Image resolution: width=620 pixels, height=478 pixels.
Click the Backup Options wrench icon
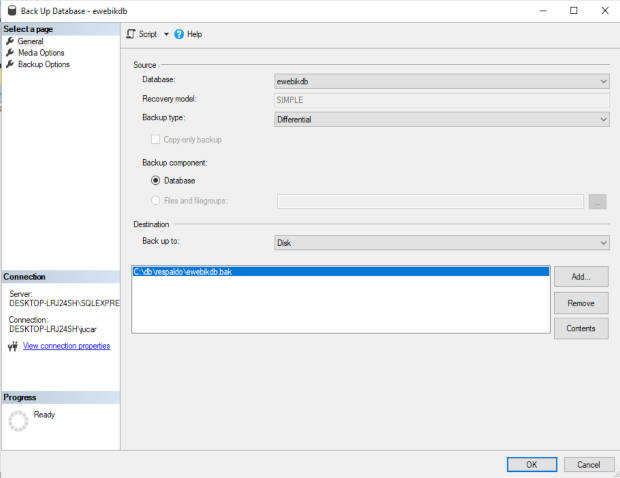(10, 64)
